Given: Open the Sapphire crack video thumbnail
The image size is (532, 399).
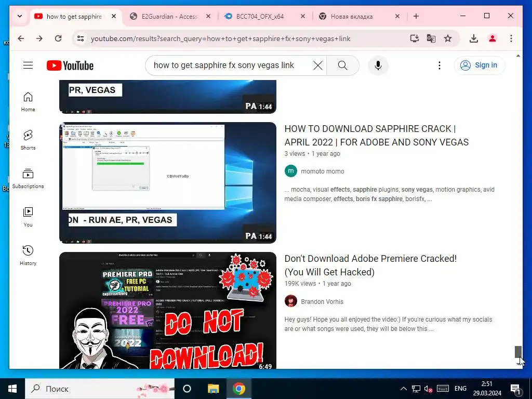Looking at the screenshot, I should pos(168,182).
